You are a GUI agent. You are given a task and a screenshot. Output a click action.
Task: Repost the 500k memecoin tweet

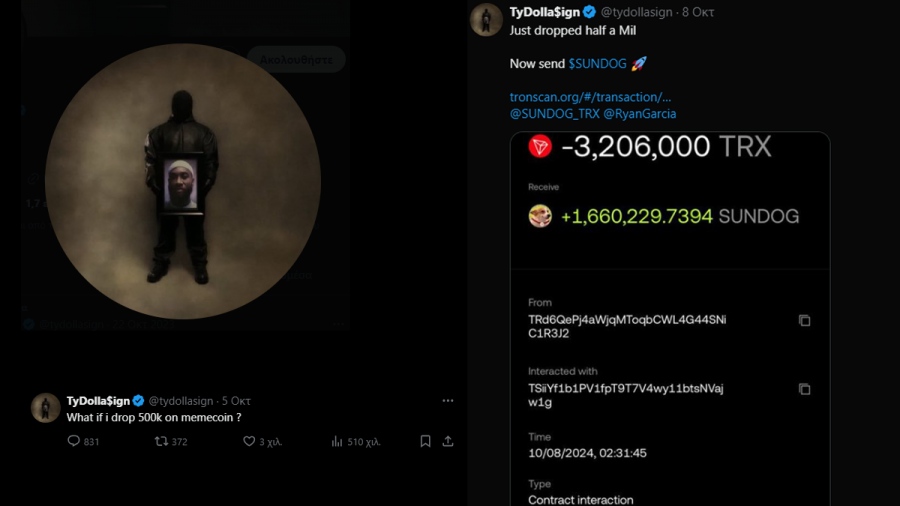click(161, 441)
